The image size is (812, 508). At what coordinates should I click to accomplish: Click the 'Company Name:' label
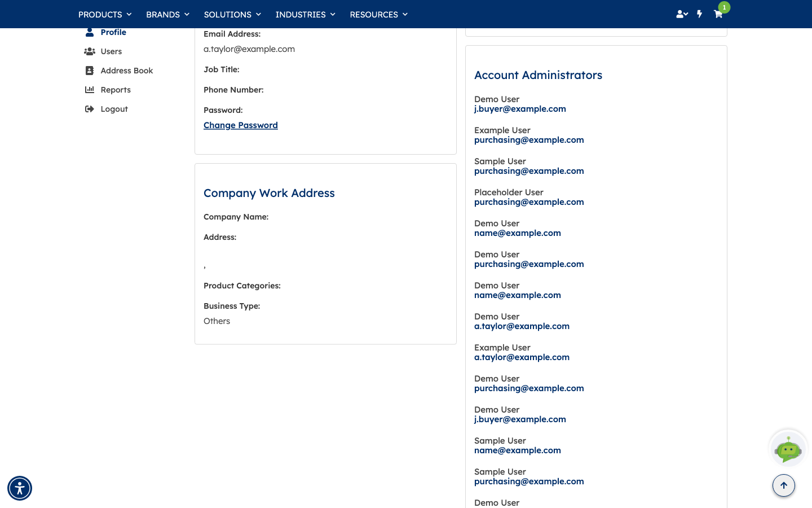pyautogui.click(x=236, y=217)
